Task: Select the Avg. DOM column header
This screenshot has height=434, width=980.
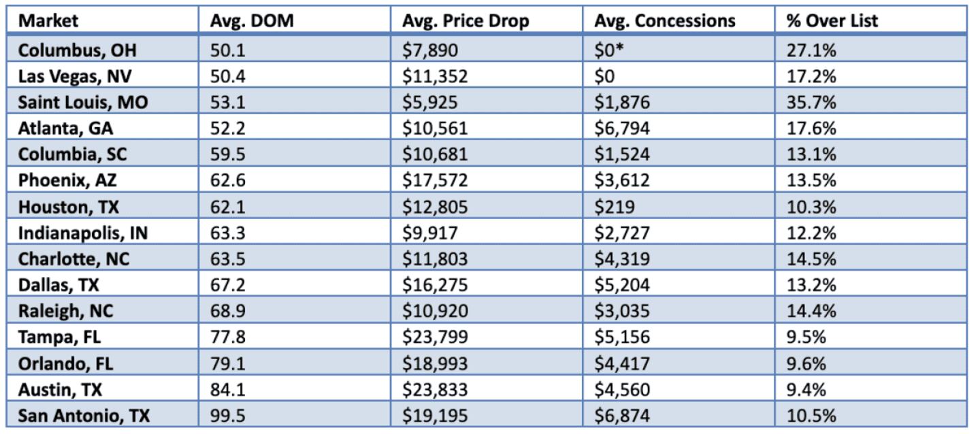Action: pyautogui.click(x=252, y=20)
